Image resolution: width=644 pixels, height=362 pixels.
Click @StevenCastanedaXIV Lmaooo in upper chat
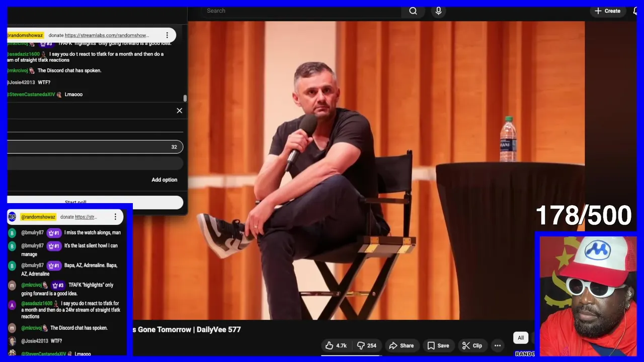45,94
